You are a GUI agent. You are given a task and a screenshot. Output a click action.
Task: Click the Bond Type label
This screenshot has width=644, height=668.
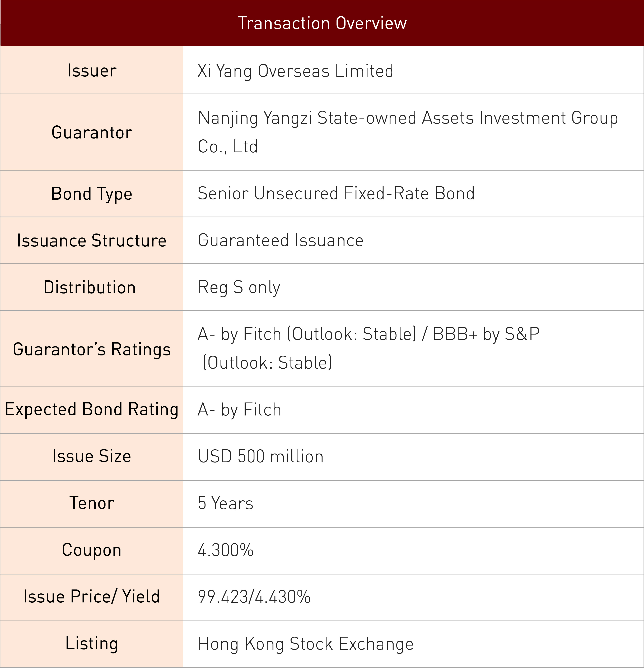pyautogui.click(x=92, y=194)
